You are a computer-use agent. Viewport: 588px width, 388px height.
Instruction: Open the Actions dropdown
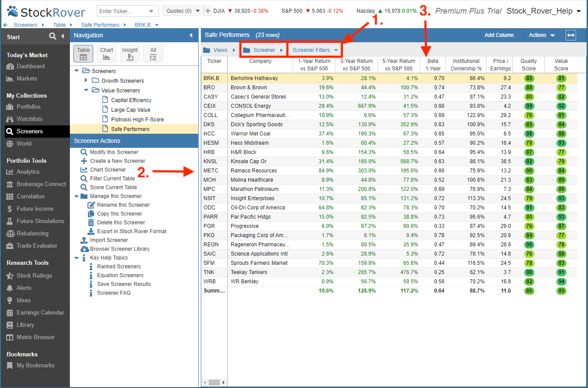click(x=541, y=35)
